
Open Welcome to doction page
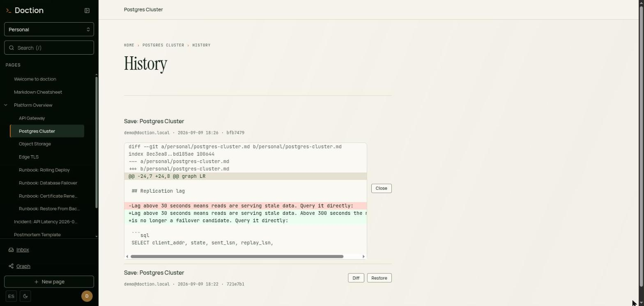[35, 79]
